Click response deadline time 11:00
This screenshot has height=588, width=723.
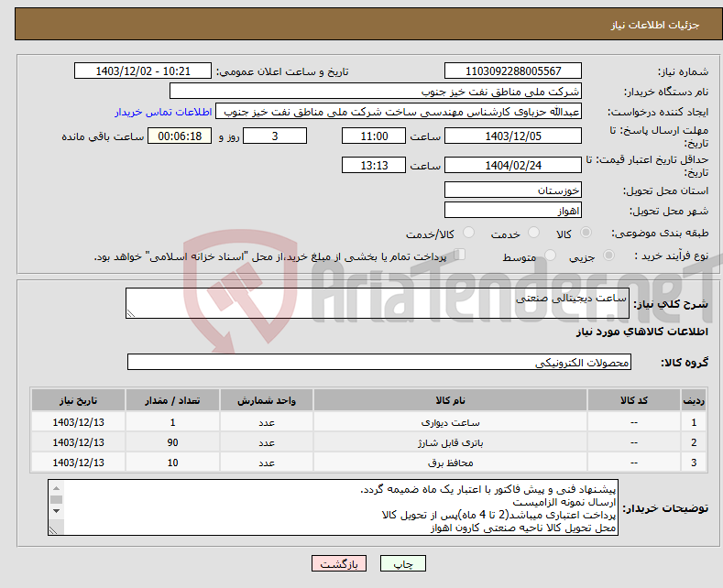coord(374,136)
